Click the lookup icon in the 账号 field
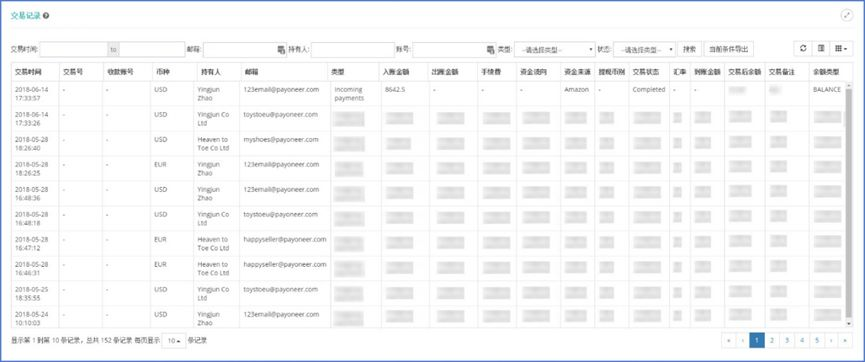Image resolution: width=865 pixels, height=362 pixels. click(x=490, y=50)
